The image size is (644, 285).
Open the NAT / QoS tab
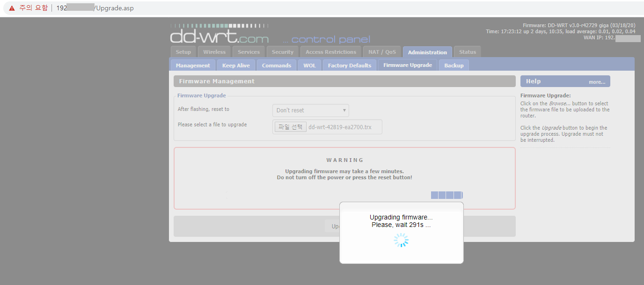coord(382,52)
